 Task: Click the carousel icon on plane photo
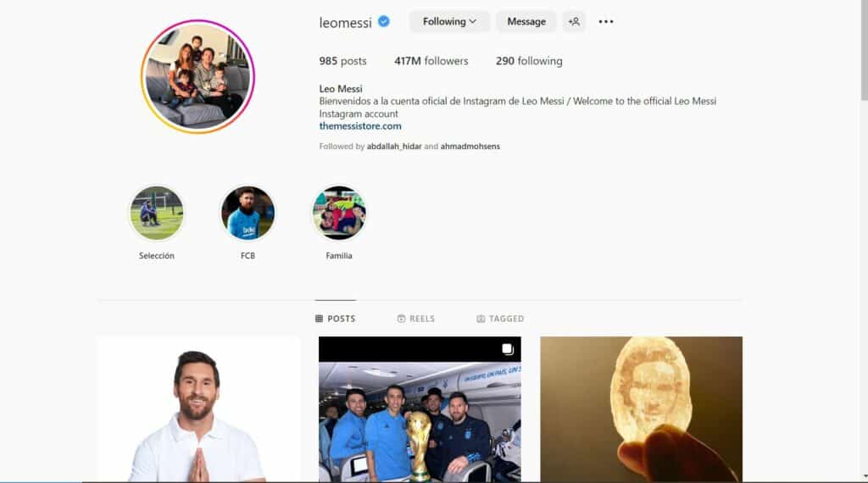coord(508,349)
